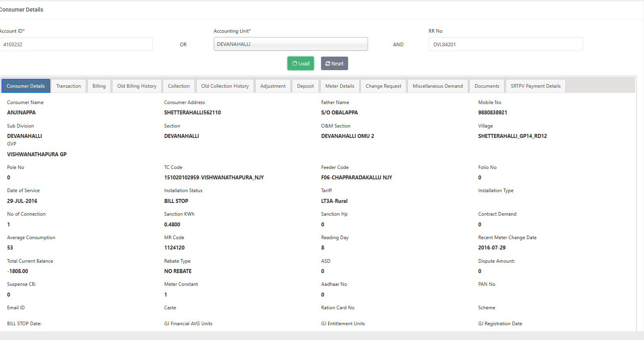Select the Old Billing History tab
The width and height of the screenshot is (644, 340).
(x=137, y=86)
